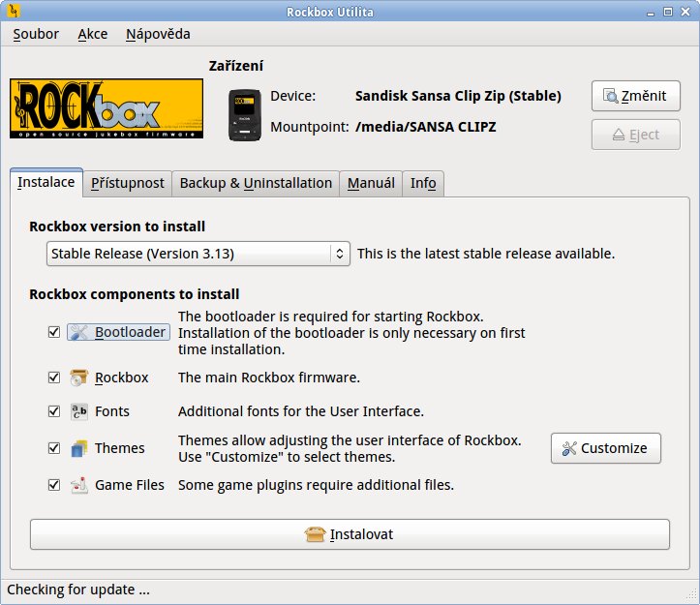Click the Rockbox logo image

(x=107, y=108)
